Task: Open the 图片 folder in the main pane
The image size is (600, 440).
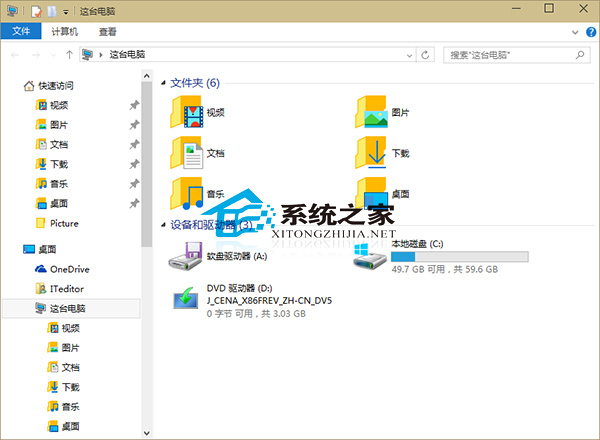Action: pos(382,112)
